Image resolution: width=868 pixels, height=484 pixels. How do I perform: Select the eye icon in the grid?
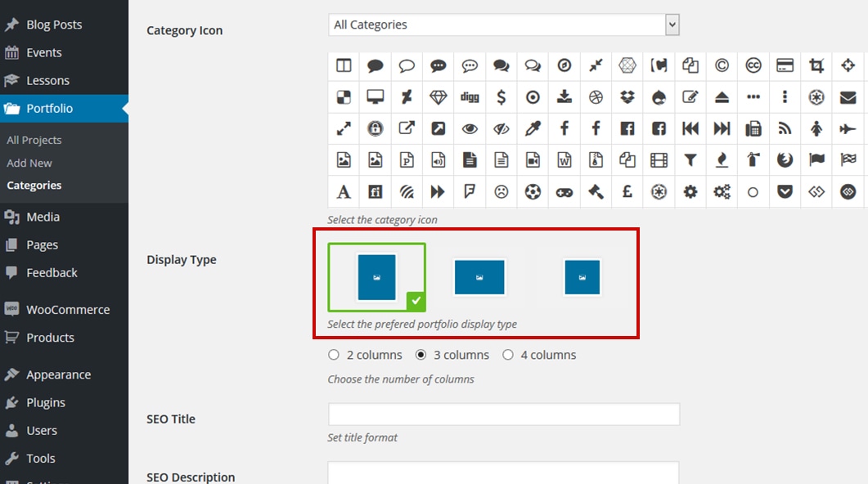pyautogui.click(x=470, y=129)
